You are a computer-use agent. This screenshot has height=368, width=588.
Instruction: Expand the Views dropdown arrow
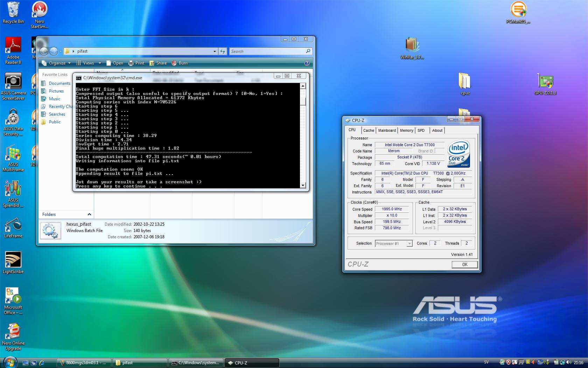100,63
